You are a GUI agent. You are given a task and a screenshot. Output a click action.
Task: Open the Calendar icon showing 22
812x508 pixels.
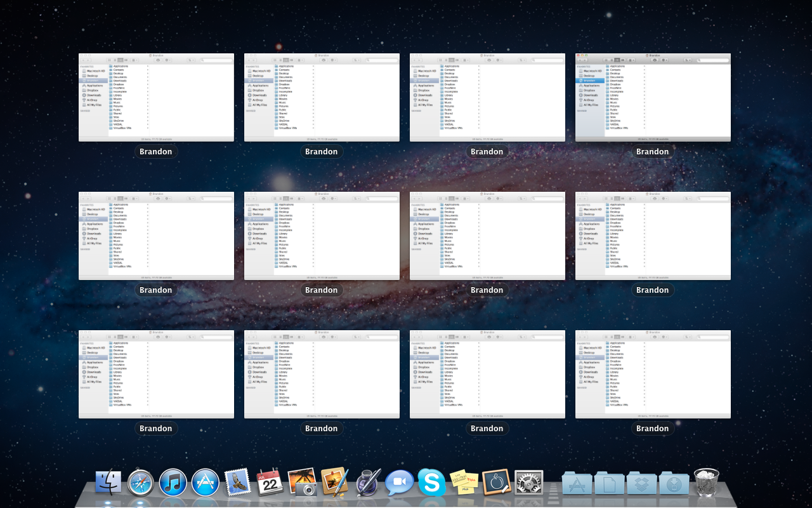[270, 483]
